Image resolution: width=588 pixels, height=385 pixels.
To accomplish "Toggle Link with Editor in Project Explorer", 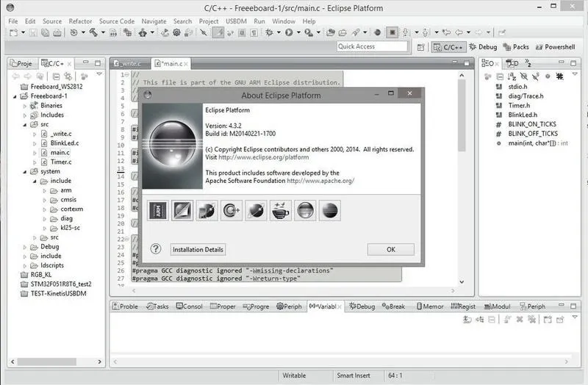I will pyautogui.click(x=68, y=76).
